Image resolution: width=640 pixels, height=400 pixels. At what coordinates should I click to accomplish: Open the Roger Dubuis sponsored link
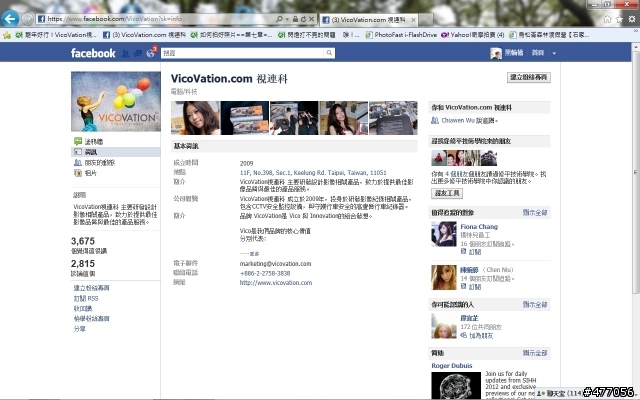pyautogui.click(x=452, y=366)
